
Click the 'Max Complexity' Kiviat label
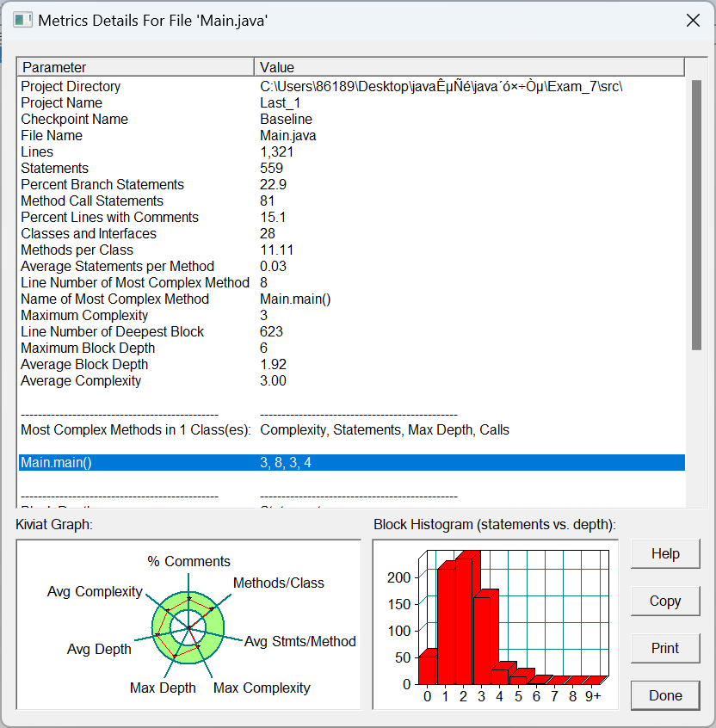pyautogui.click(x=262, y=688)
